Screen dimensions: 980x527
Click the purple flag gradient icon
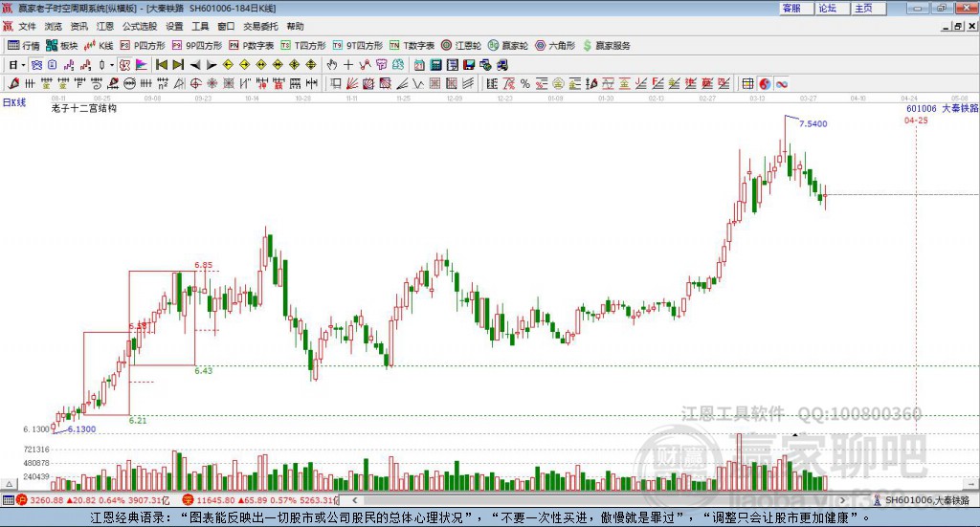(x=142, y=65)
